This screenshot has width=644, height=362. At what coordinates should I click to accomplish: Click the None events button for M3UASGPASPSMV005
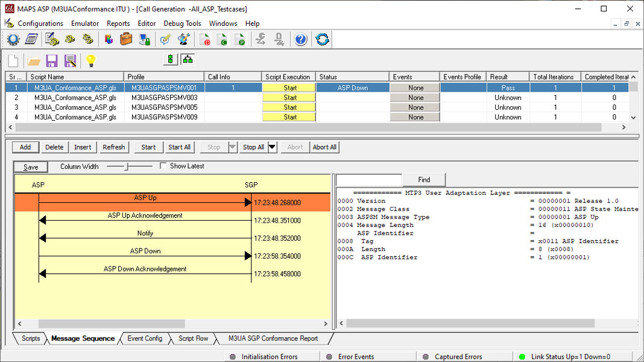click(x=415, y=107)
